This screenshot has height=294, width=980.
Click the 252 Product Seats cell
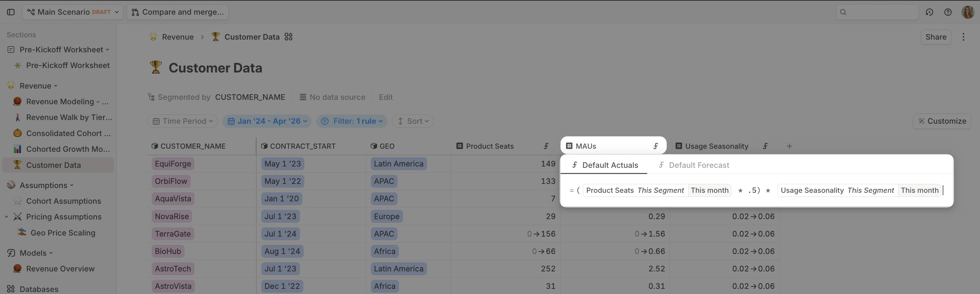tap(506, 269)
